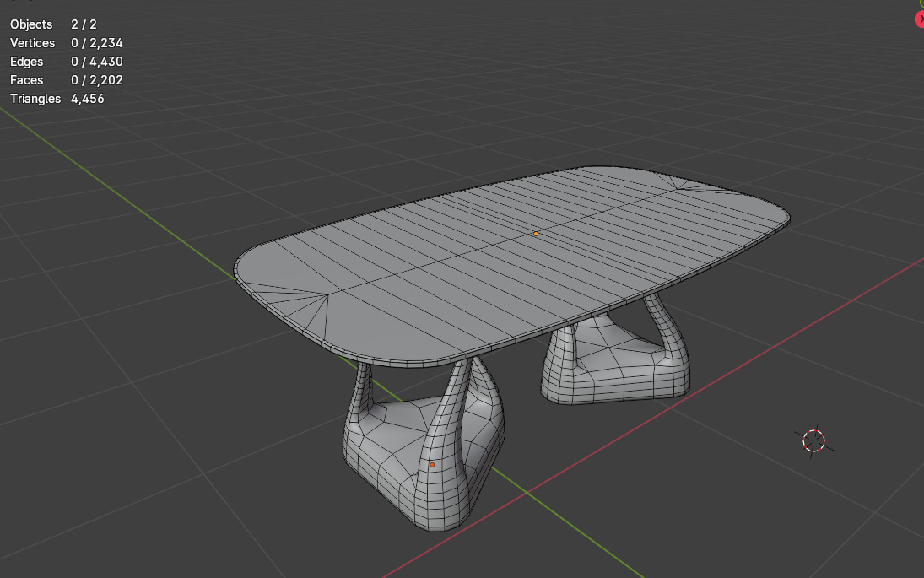The width and height of the screenshot is (924, 578).
Task: Click the red X axis gizmo ball
Action: pos(920,19)
